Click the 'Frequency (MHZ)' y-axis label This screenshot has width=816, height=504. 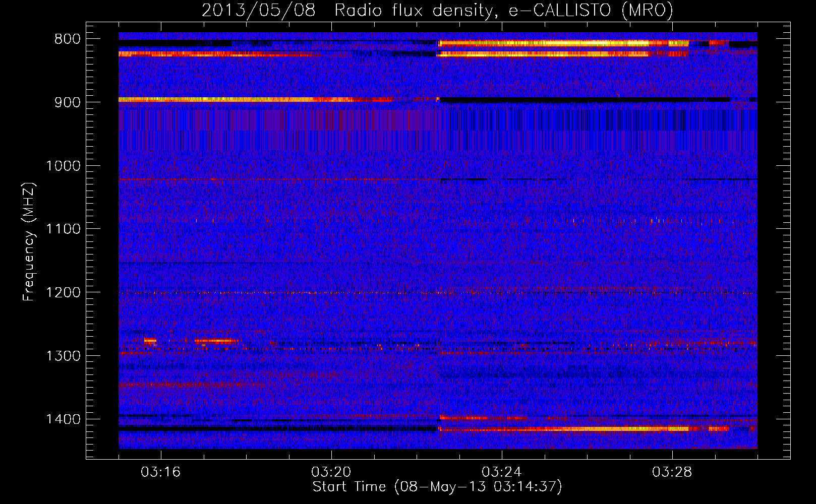(29, 241)
